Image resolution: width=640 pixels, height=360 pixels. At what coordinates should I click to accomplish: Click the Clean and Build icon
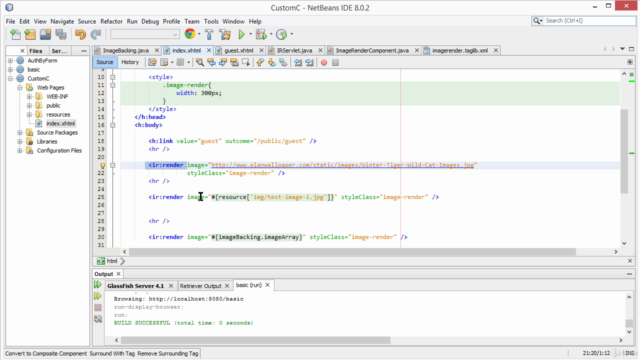point(225,35)
